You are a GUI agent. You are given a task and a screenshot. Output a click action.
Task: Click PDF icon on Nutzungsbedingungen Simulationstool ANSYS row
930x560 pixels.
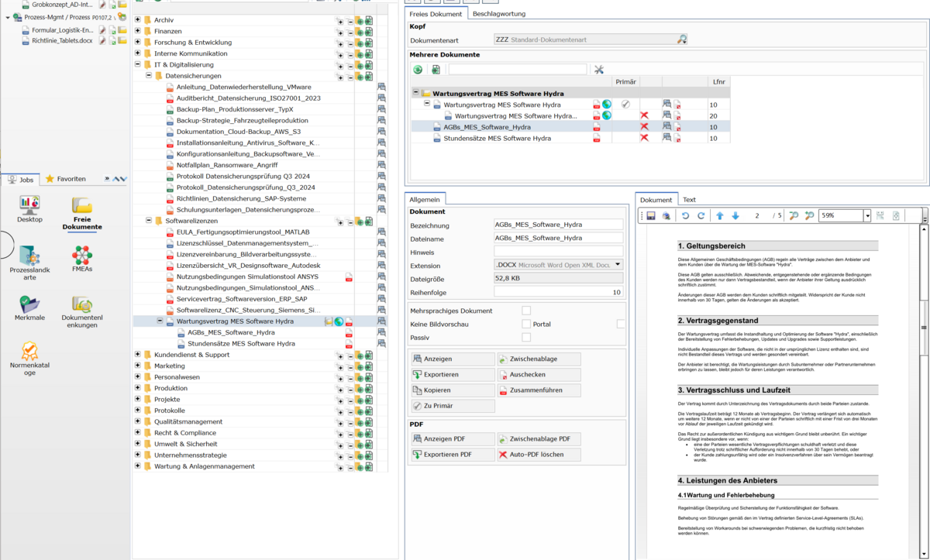[349, 277]
